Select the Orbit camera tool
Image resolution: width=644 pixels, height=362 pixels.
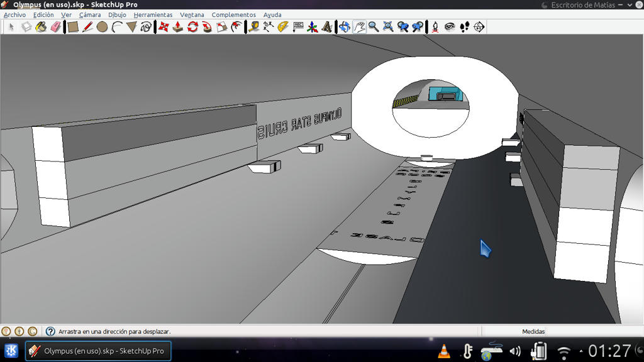pos(345,27)
